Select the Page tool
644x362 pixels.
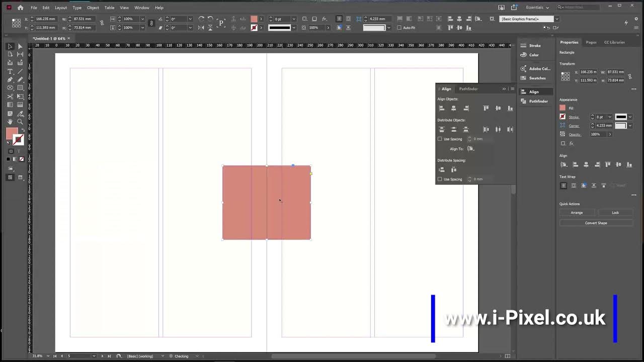[10, 54]
